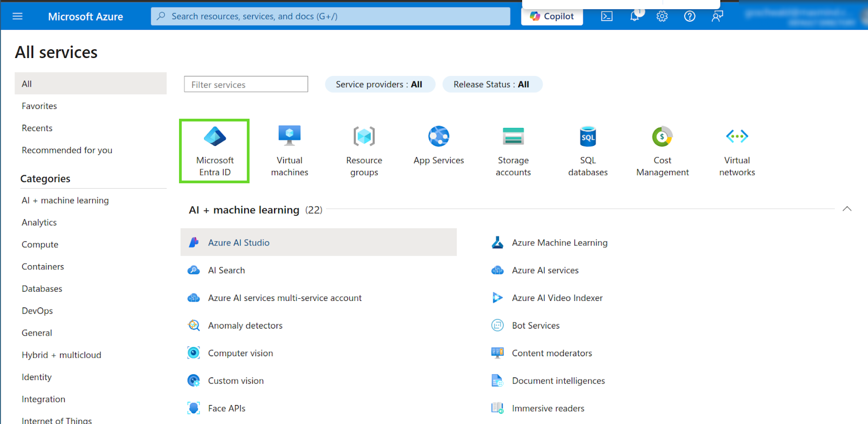
Task: Open portal settings gear icon
Action: pos(662,16)
